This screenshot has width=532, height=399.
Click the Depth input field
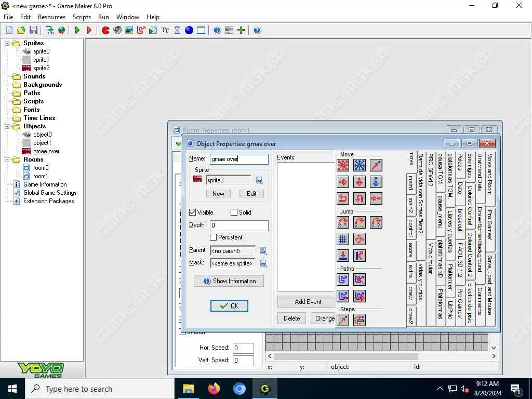click(239, 225)
